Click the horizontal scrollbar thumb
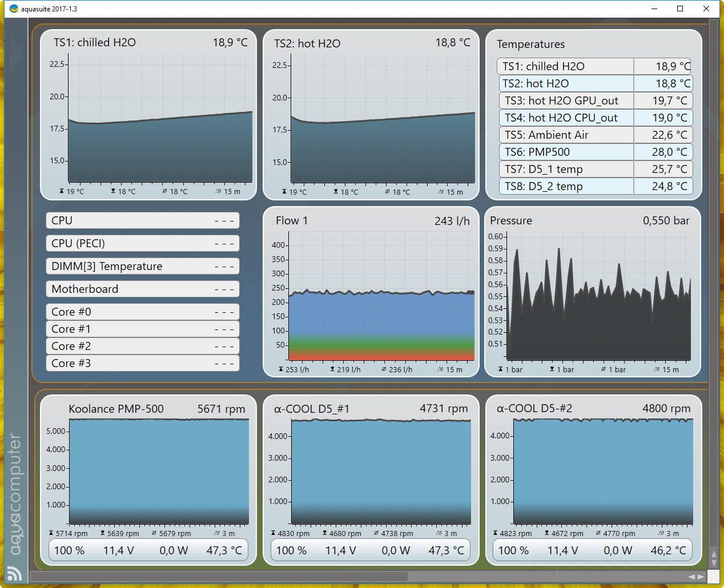The height and width of the screenshot is (588, 724). tap(219, 577)
